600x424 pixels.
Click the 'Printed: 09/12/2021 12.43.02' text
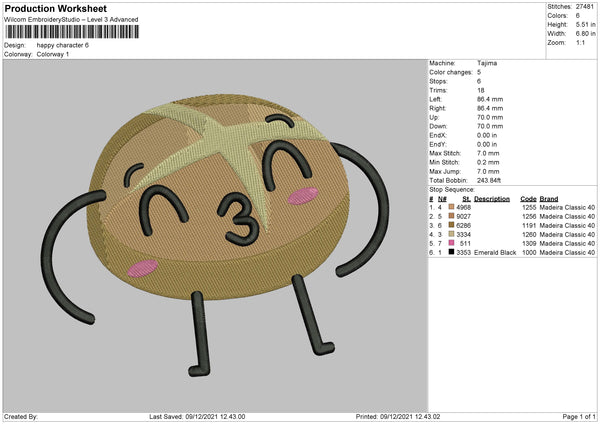[398, 417]
